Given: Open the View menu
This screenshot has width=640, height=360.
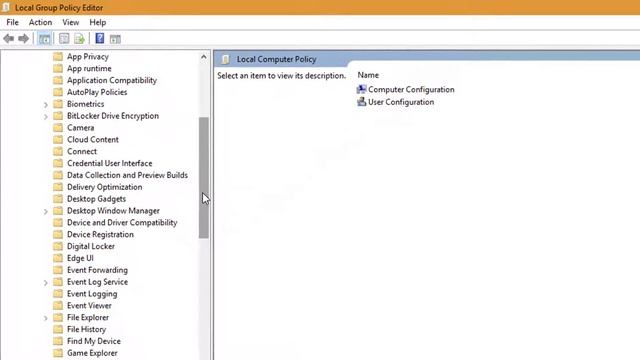Looking at the screenshot, I should [71, 22].
